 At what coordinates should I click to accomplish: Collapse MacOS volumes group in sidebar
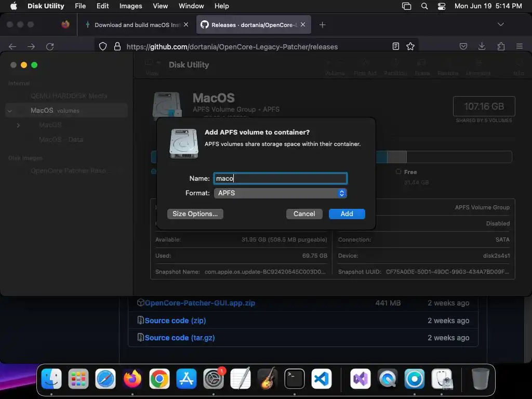coord(10,111)
